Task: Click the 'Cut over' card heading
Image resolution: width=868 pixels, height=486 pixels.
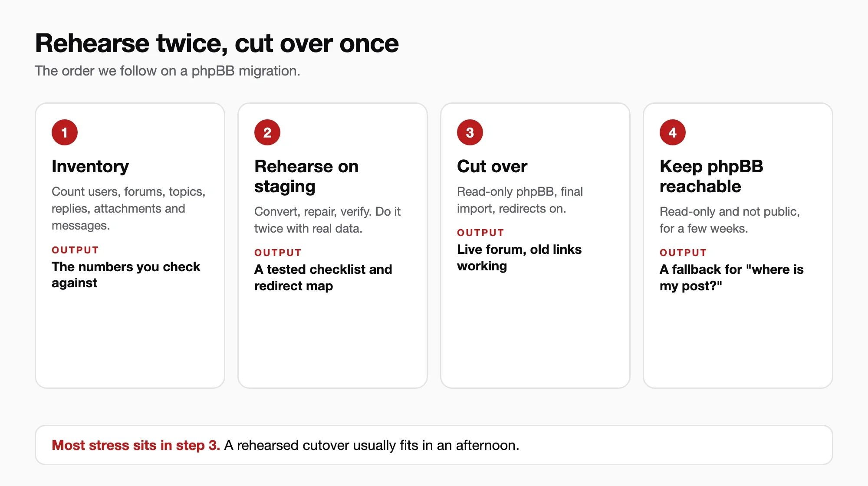Action: point(492,167)
